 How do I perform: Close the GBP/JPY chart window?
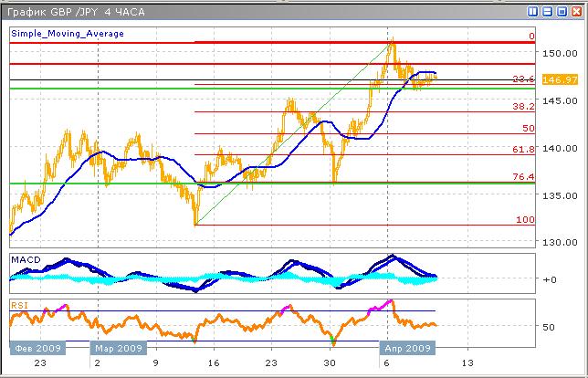click(x=576, y=11)
